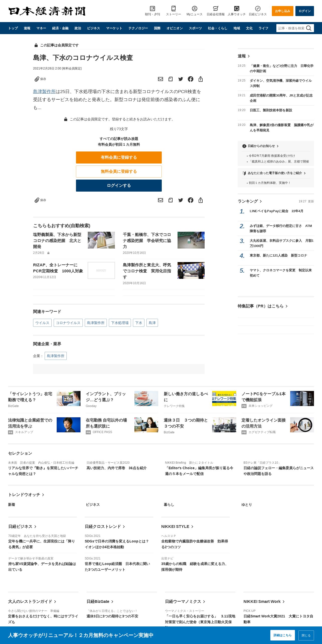322x644 pixels.
Task: Expand 日経からのお知らせ section
Action: [x=260, y=146]
